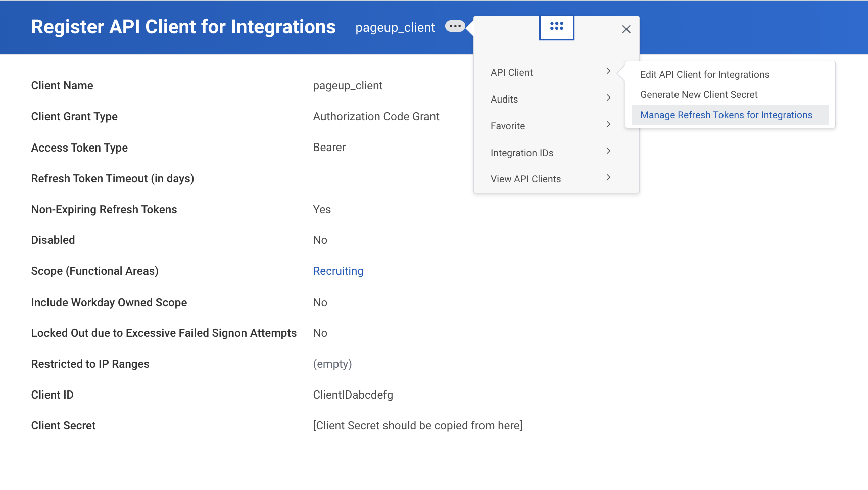
Task: Click the Client Name value pageup_client
Action: pos(348,86)
